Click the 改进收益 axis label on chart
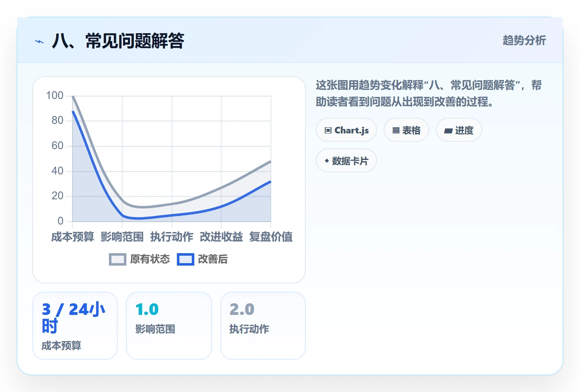The height and width of the screenshot is (392, 580). (222, 237)
